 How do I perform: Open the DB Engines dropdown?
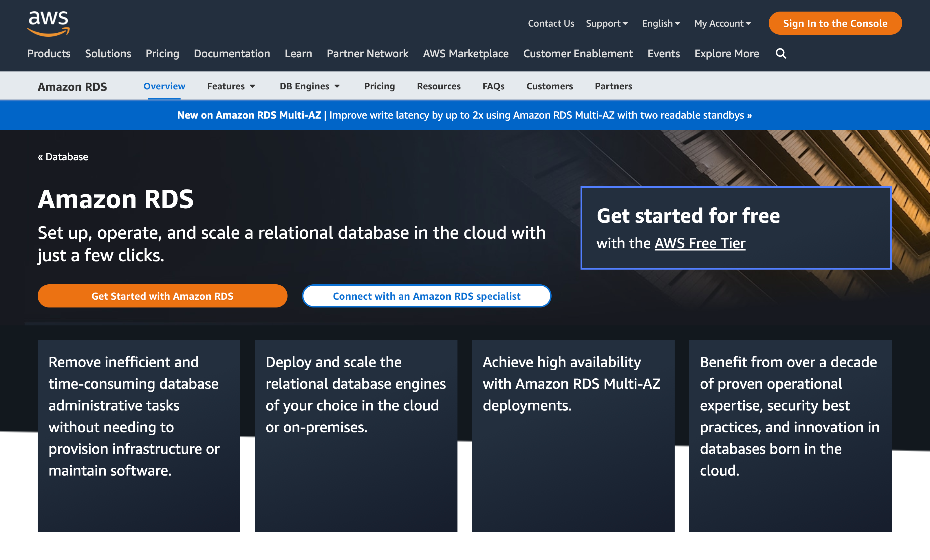click(310, 86)
